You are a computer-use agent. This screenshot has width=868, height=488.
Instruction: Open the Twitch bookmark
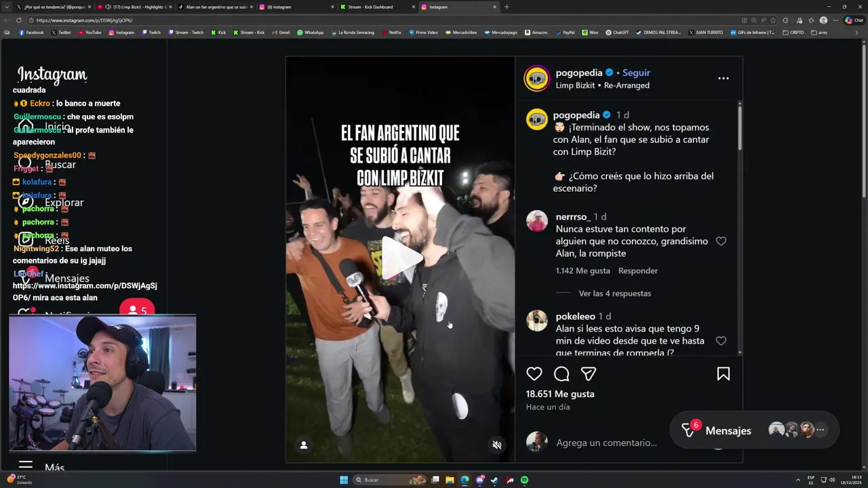tap(151, 33)
